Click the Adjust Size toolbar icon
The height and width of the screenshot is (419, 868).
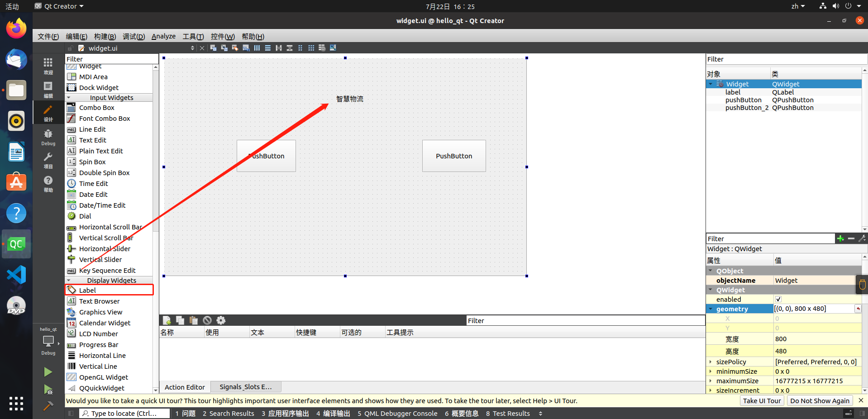[333, 48]
